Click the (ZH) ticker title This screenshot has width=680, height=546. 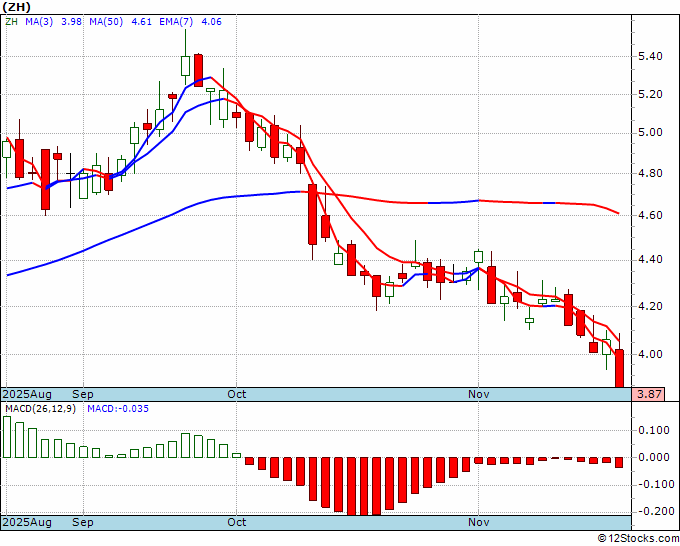click(16, 7)
